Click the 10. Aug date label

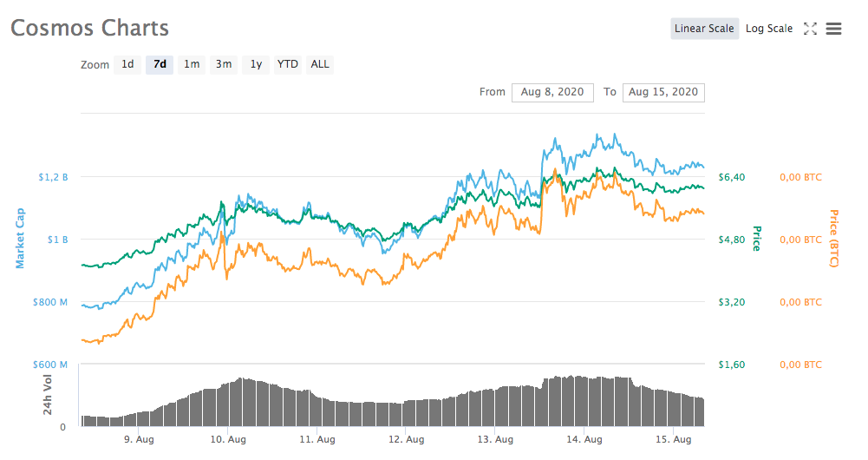(x=228, y=439)
